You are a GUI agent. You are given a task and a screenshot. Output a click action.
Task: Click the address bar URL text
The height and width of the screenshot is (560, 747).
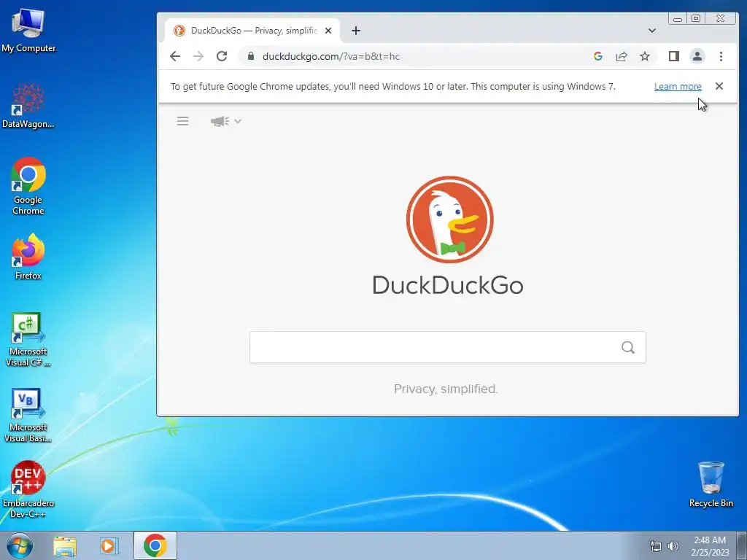(x=331, y=56)
